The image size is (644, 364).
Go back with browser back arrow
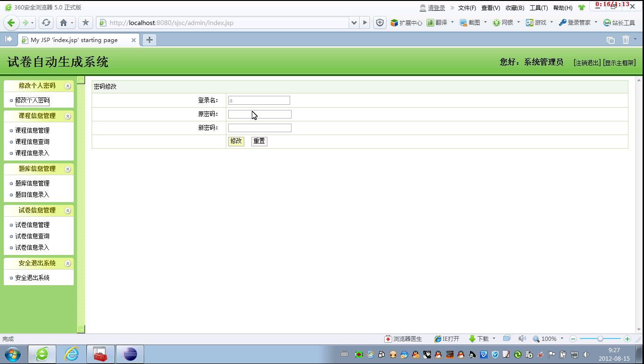tap(11, 22)
